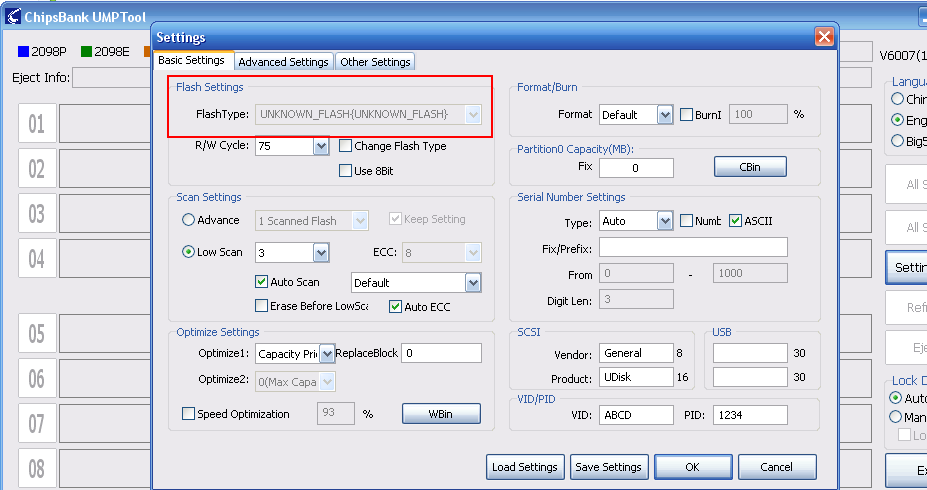Click the VID input field

tap(636, 415)
